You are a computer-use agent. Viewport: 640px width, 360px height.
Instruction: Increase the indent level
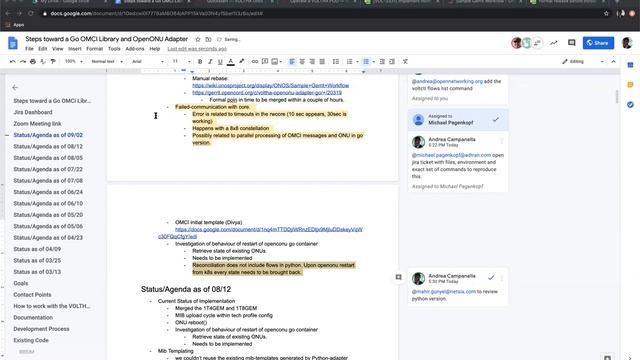click(x=392, y=62)
